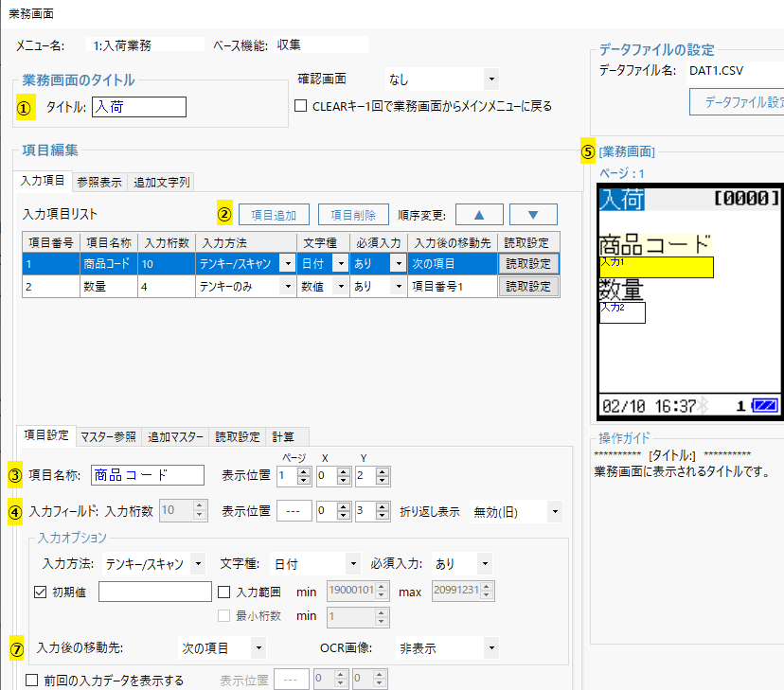Expand the 折り返し表示 dropdown
This screenshot has height=690, width=784.
[x=516, y=511]
